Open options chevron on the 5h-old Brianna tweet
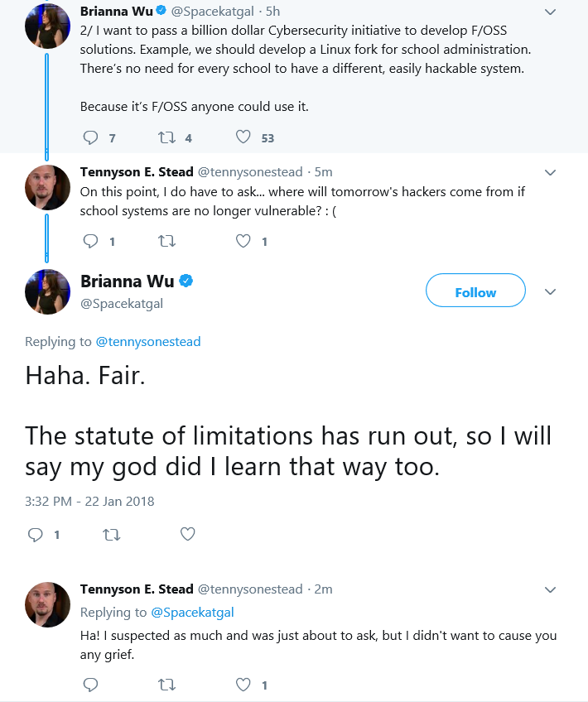The image size is (588, 702). (x=550, y=12)
